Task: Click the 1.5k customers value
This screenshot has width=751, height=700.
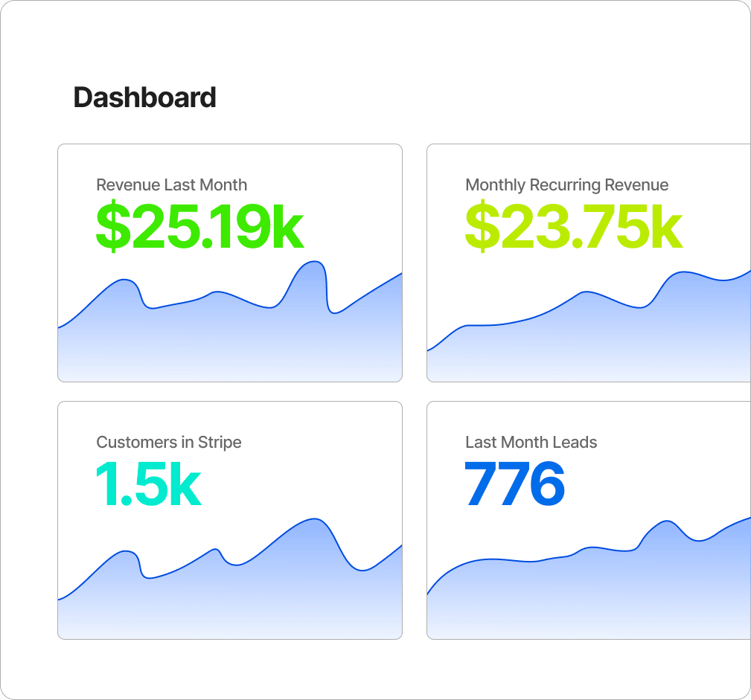Action: [148, 484]
